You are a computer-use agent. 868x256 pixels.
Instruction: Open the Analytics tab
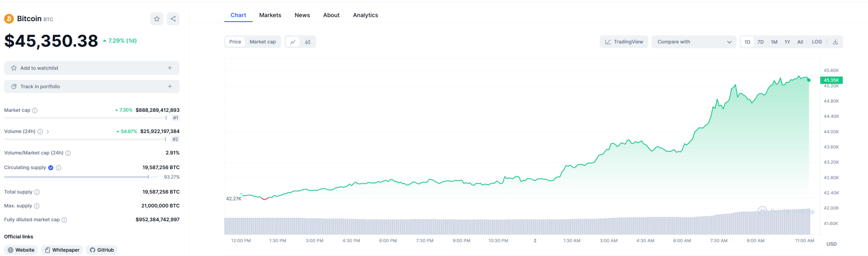[x=365, y=15]
